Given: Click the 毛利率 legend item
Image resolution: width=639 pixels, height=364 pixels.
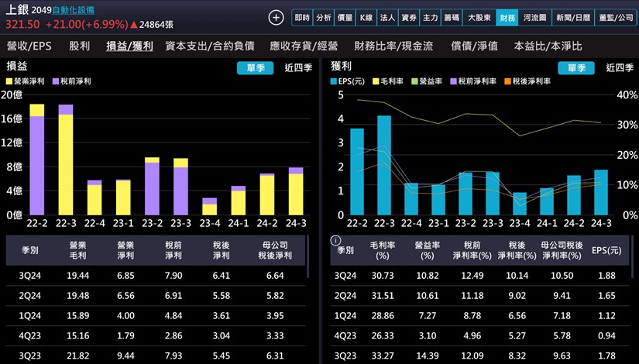Looking at the screenshot, I should point(387,81).
